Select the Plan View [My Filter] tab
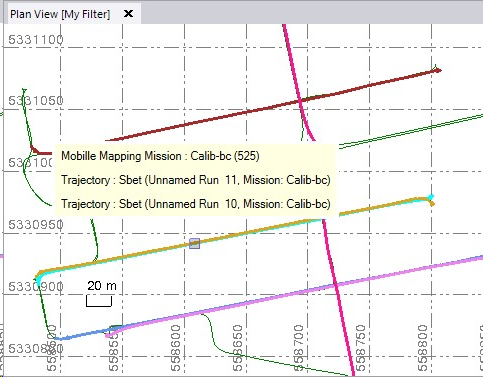The image size is (483, 377). [60, 14]
